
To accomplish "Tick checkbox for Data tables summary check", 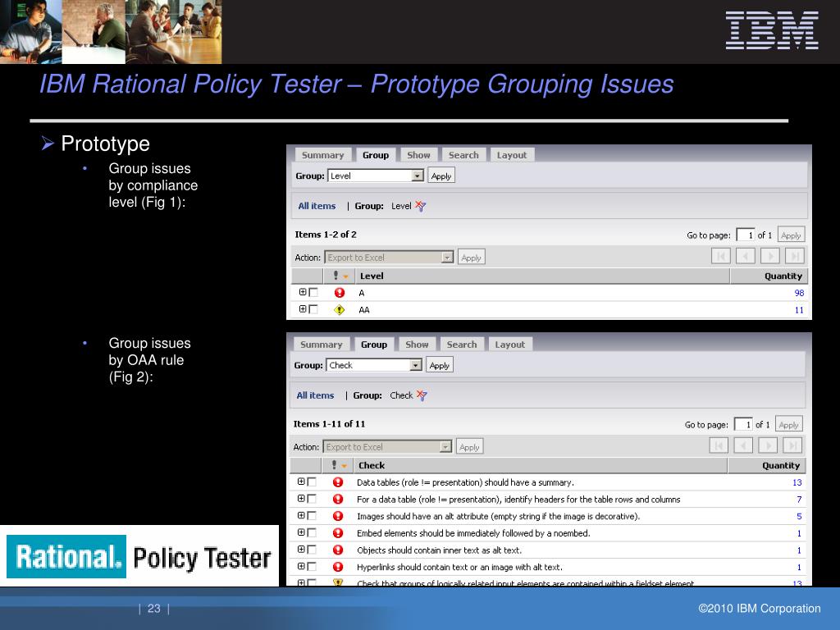I will [312, 482].
